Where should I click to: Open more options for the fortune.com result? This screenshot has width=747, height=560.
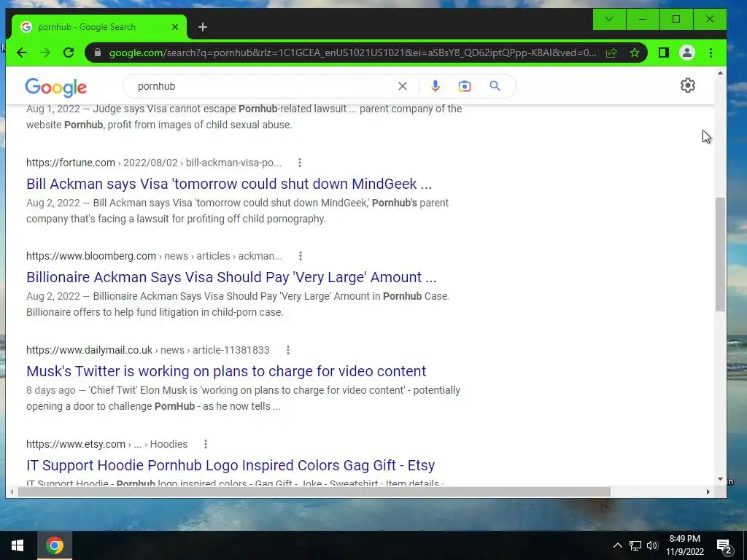point(300,163)
